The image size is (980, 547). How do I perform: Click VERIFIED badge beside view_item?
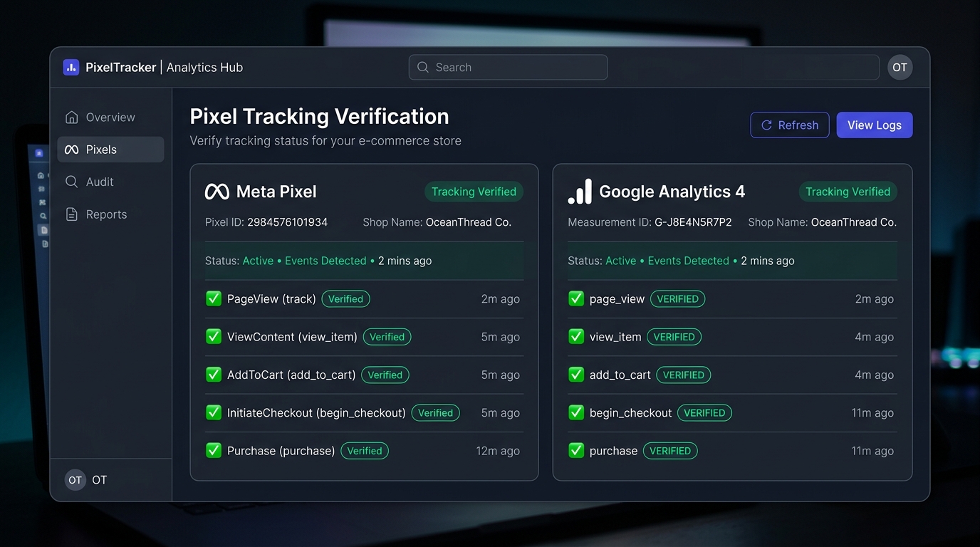click(x=674, y=337)
